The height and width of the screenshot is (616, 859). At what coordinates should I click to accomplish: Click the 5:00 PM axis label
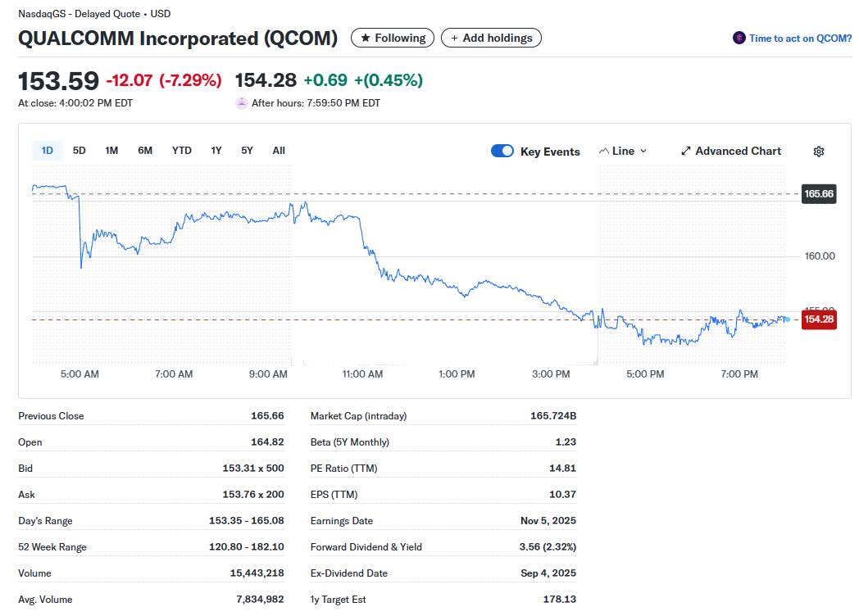[645, 374]
